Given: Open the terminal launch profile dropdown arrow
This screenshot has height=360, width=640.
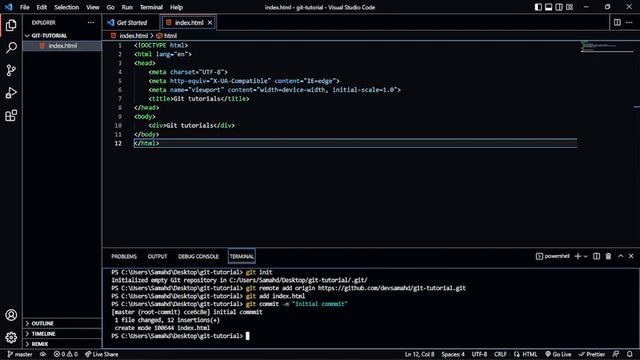Looking at the screenshot, I should (586, 256).
